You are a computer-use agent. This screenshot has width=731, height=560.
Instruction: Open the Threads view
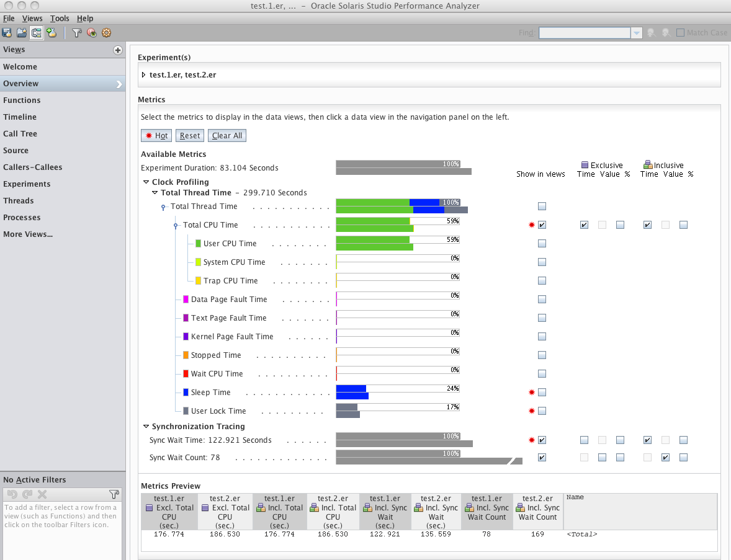(63, 202)
